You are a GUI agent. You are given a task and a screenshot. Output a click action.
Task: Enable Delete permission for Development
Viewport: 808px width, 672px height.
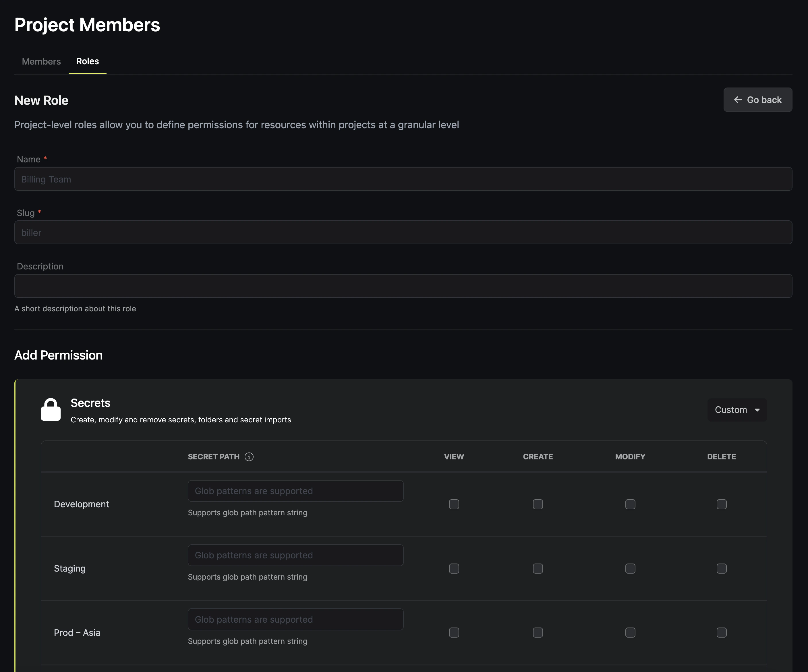(x=721, y=504)
